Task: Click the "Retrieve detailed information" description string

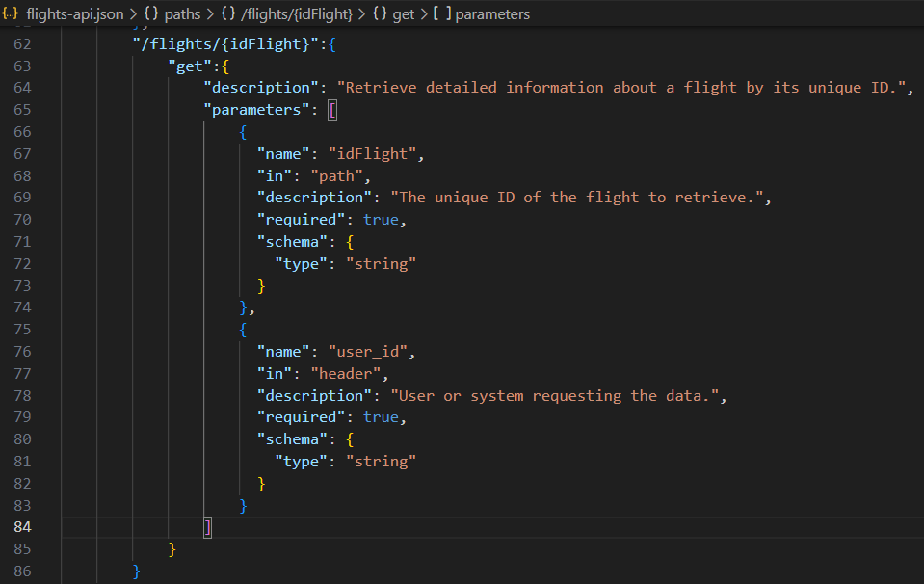Action: pos(621,88)
